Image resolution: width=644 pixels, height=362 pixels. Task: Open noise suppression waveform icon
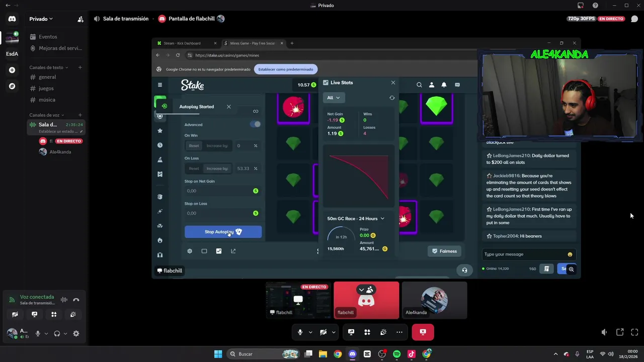tap(64, 300)
